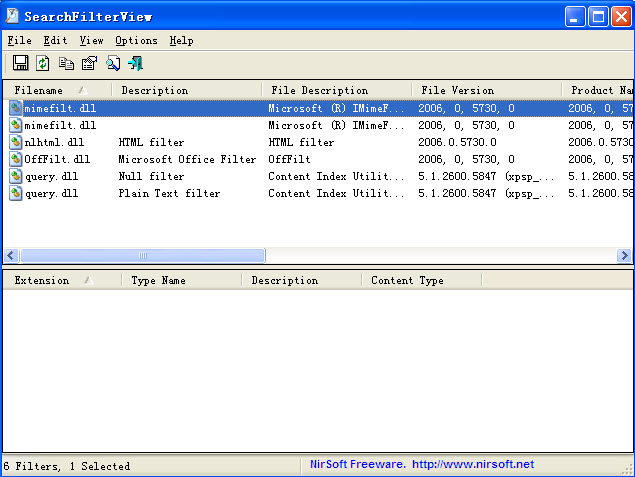Click the OffFilt.dll file icon
This screenshot has width=635, height=477.
15,158
